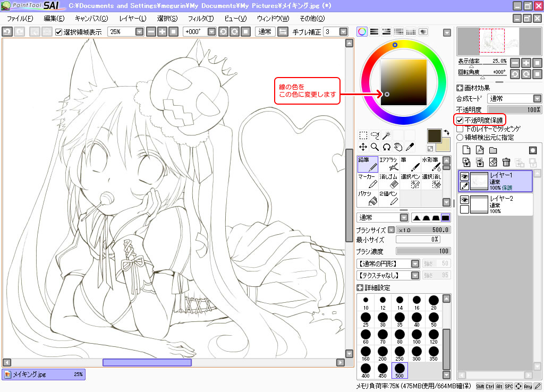Viewport: 544px width, 392px height.
Task: Open the レイヤー(L) menu
Action: [133, 19]
